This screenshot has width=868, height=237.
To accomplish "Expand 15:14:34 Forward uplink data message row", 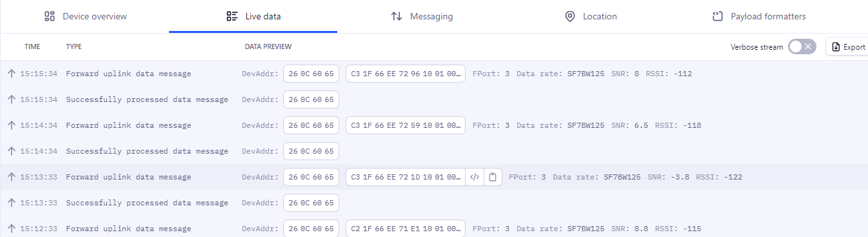I will point(434,125).
